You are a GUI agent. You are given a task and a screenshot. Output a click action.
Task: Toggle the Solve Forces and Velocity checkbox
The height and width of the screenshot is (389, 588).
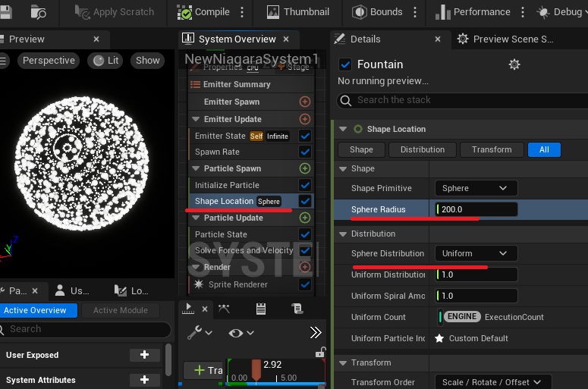point(305,250)
